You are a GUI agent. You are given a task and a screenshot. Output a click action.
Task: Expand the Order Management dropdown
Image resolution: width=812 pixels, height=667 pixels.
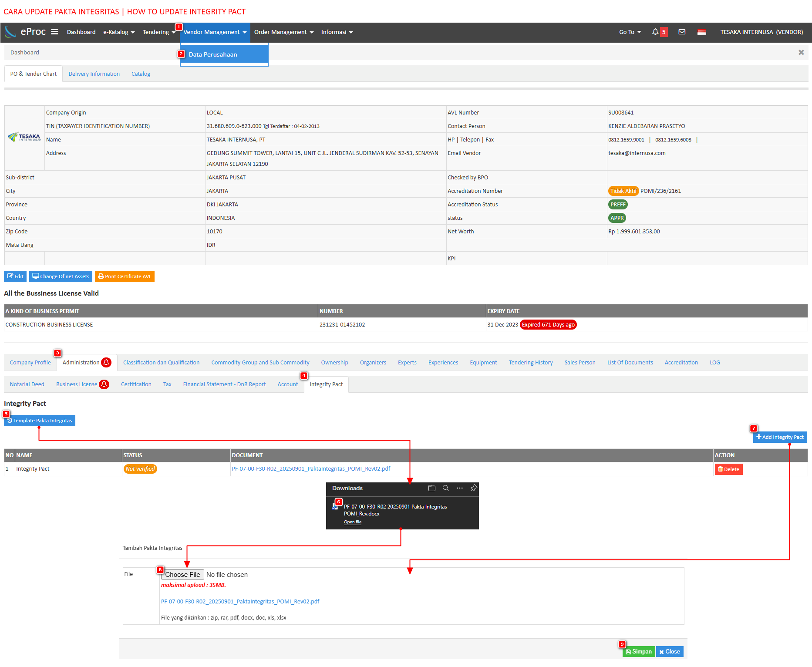[x=283, y=32]
